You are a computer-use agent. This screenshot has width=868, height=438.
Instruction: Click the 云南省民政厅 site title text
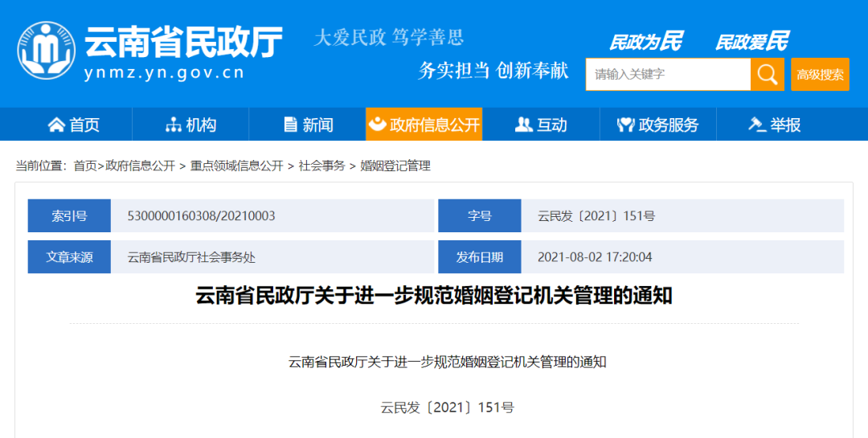click(x=183, y=42)
